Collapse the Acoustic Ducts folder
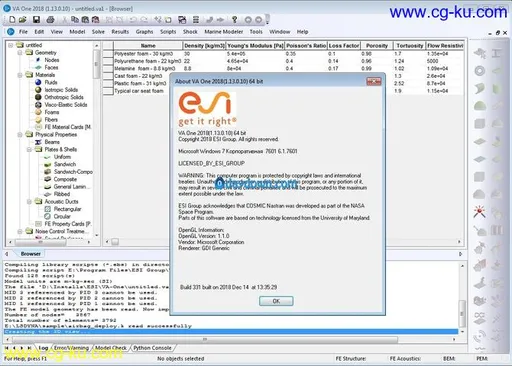 [x=29, y=202]
